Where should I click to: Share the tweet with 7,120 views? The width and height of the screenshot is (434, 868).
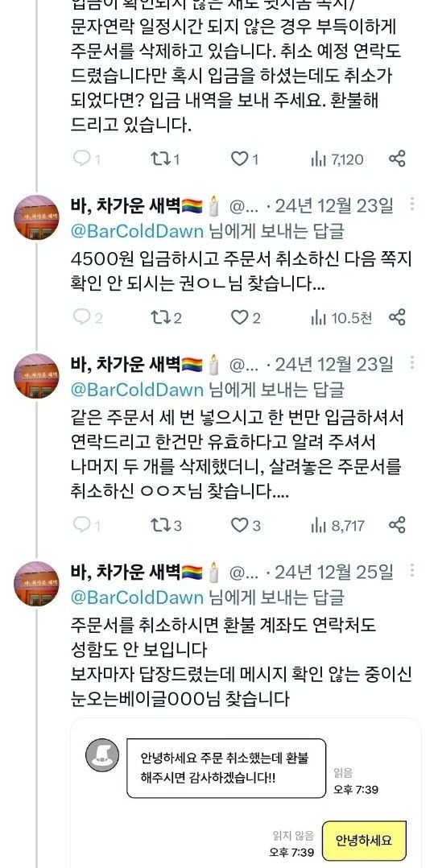(397, 159)
